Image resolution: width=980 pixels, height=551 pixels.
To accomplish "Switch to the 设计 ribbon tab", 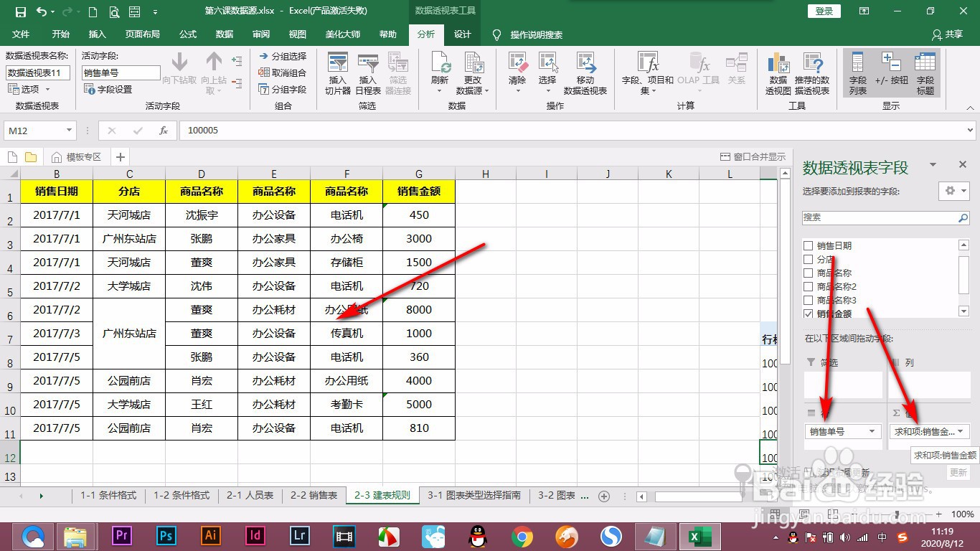I will [462, 33].
